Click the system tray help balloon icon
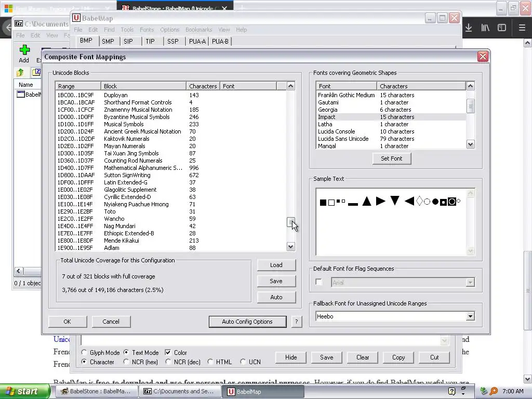 click(451, 391)
